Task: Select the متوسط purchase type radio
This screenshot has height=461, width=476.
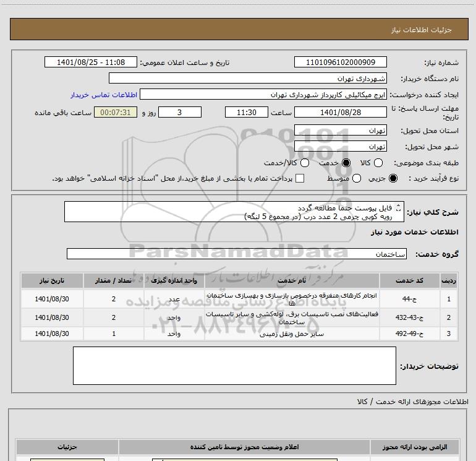Action: (357, 178)
